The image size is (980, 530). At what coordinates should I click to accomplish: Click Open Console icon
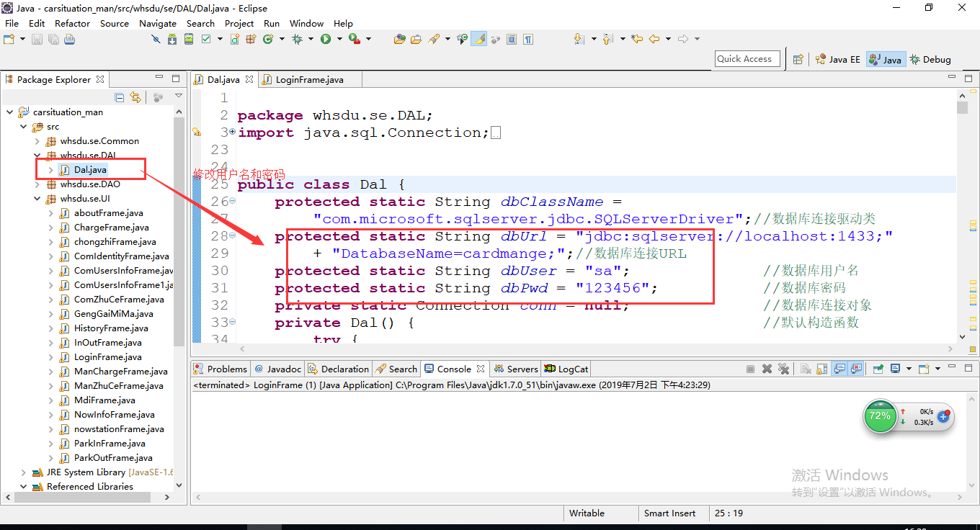[925, 369]
